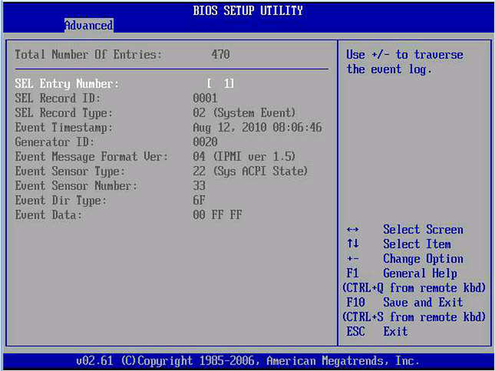Click the Select Item legend text
The height and width of the screenshot is (371, 495).
click(x=417, y=244)
